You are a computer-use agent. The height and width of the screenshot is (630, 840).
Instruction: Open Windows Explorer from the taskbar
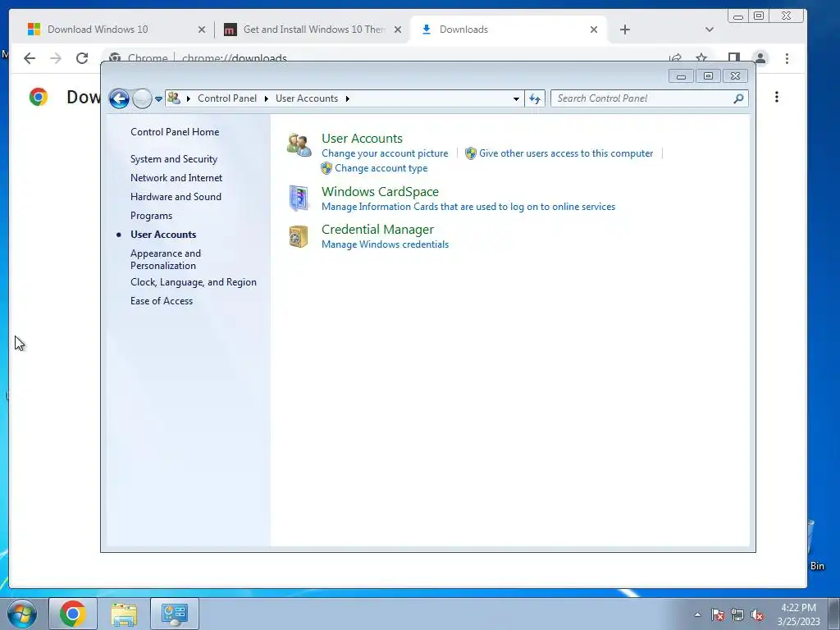(x=124, y=614)
